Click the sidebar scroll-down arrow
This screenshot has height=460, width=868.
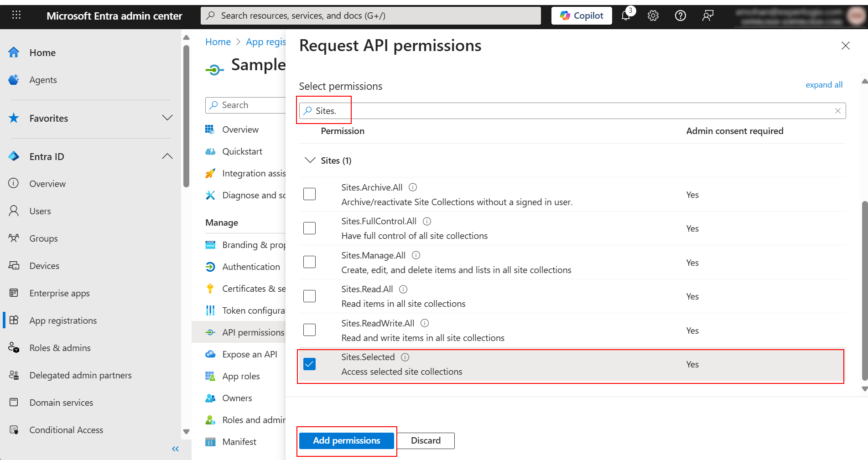(x=186, y=431)
